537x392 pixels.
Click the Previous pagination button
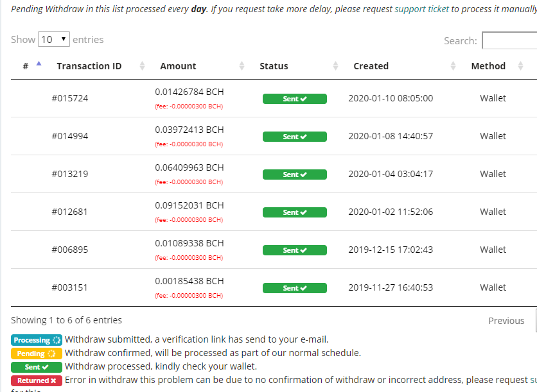(506, 320)
